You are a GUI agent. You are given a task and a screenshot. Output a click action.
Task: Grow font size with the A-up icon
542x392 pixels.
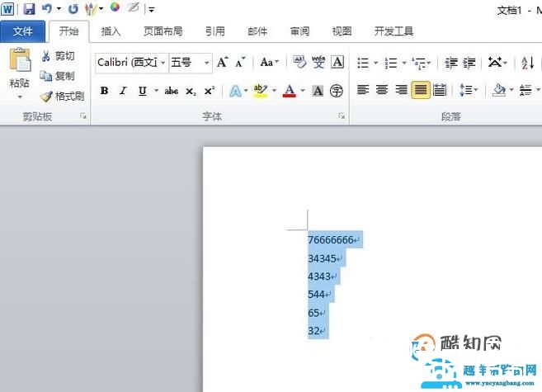(x=223, y=62)
